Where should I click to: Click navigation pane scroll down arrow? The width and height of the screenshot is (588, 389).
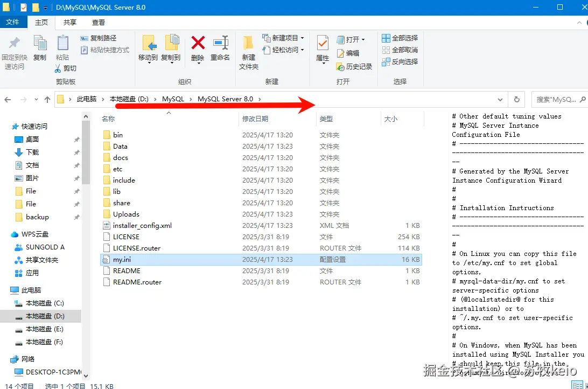point(86,376)
